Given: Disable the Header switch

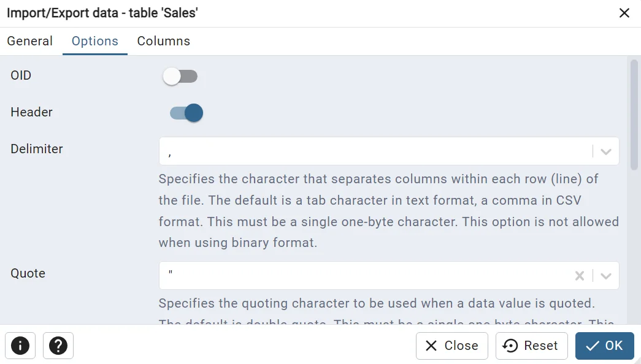Looking at the screenshot, I should point(186,113).
